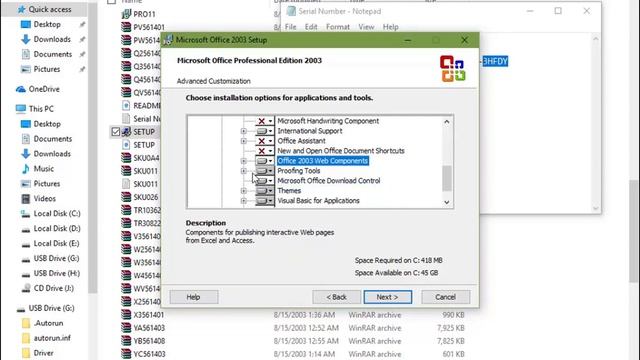Open Setup Help
The height and width of the screenshot is (360, 640).
click(193, 297)
